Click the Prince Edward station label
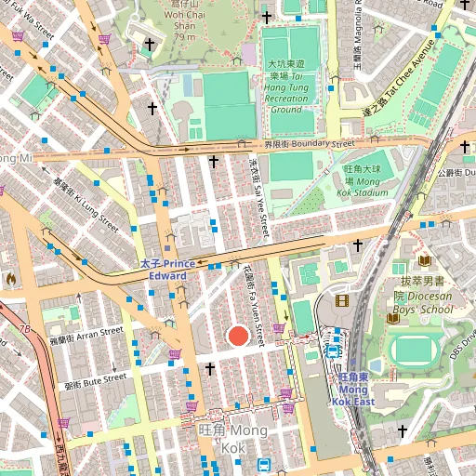Viewport: 476px width, 476px height. pyautogui.click(x=167, y=270)
